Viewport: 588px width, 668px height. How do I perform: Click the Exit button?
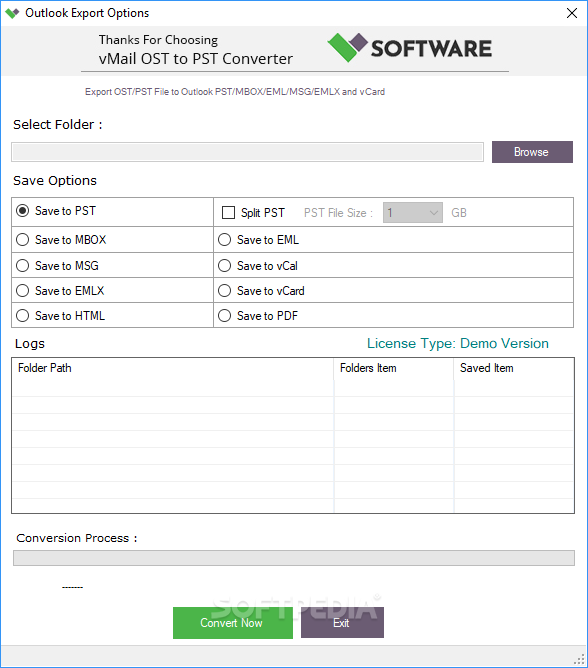coord(342,623)
